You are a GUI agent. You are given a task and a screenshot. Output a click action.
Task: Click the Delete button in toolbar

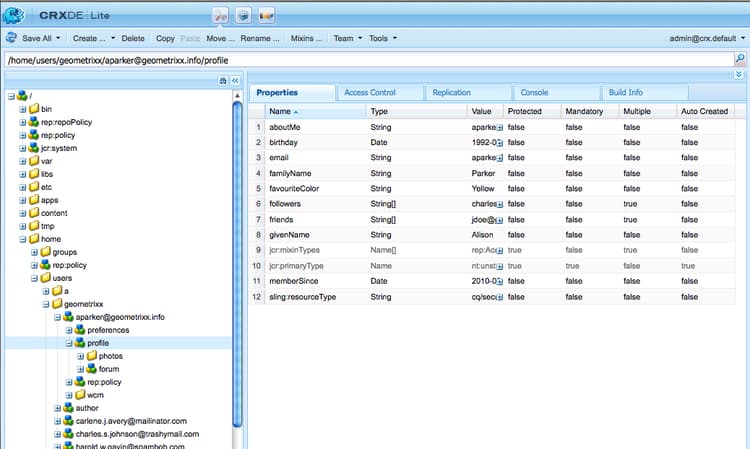[x=132, y=38]
